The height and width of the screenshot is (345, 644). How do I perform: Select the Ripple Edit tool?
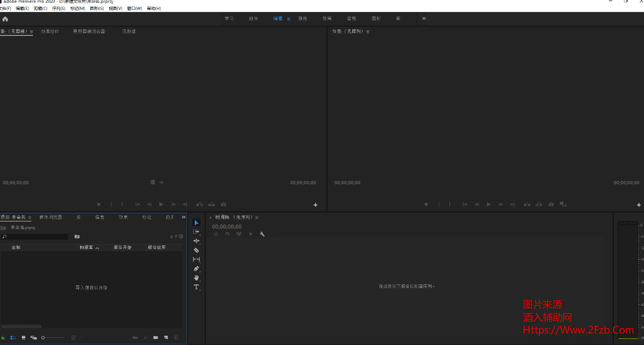[x=196, y=241]
